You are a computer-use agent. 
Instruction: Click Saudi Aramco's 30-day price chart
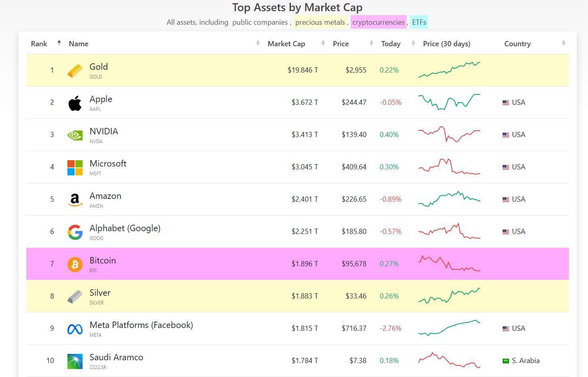coord(449,360)
